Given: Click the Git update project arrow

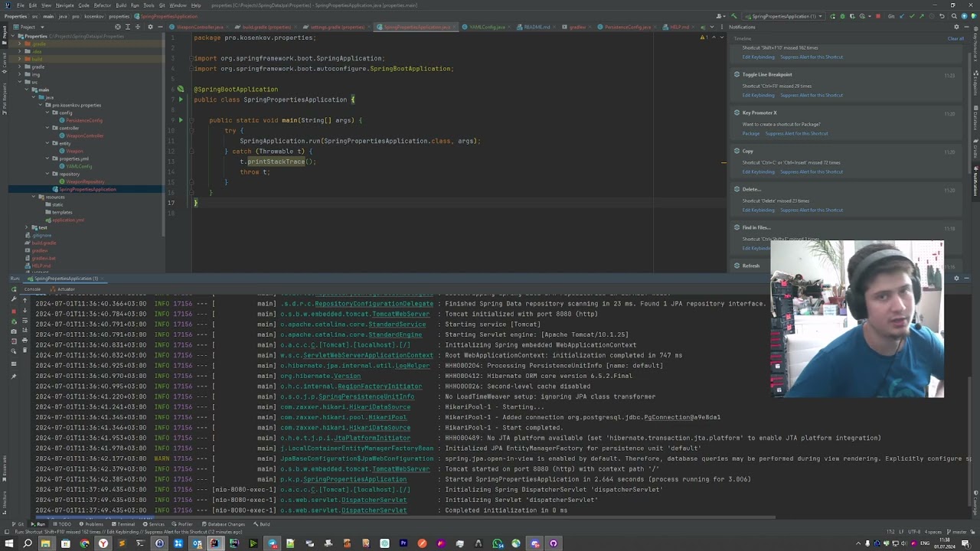Looking at the screenshot, I should click(x=902, y=16).
